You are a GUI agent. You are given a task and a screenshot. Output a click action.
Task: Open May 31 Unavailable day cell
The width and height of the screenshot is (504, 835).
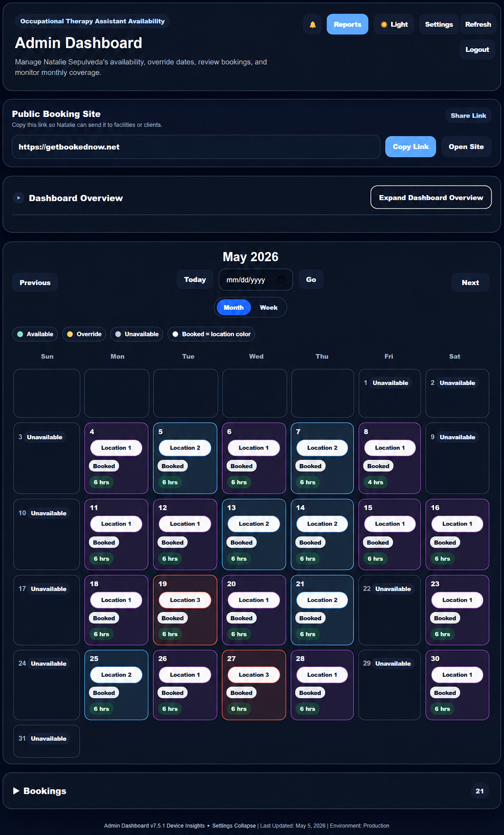click(47, 741)
